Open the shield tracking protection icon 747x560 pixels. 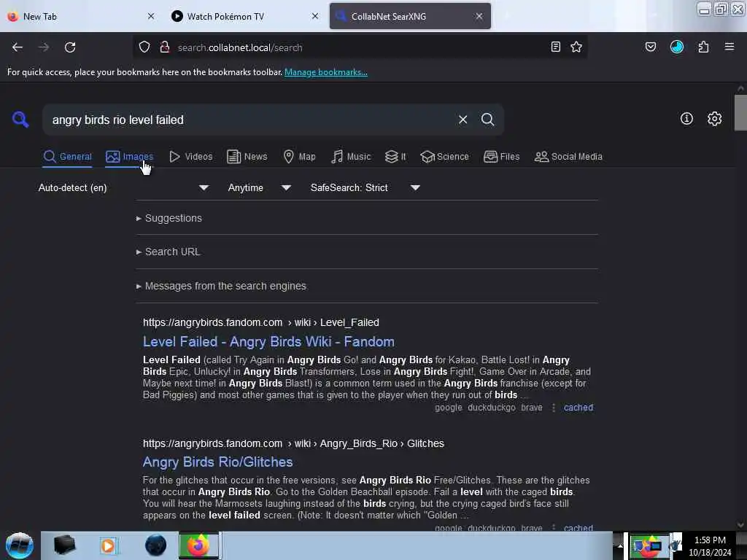[144, 47]
